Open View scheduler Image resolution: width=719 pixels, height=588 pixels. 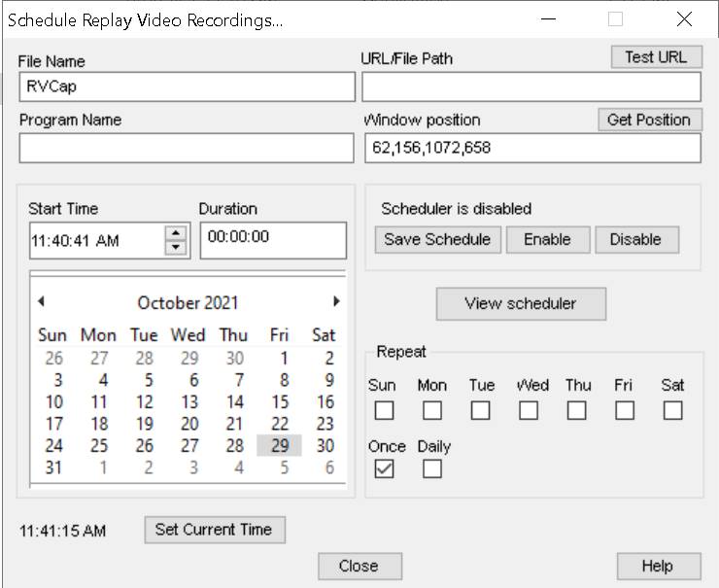(x=520, y=303)
